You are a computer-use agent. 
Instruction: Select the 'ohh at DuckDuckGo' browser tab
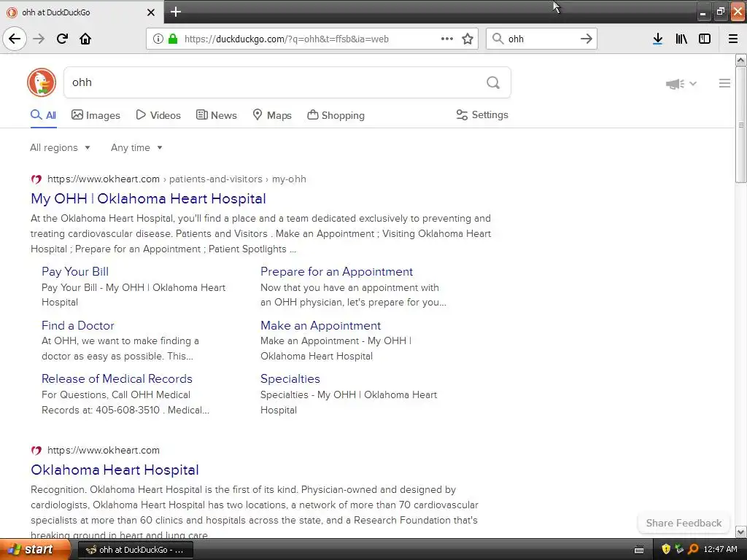pyautogui.click(x=81, y=12)
